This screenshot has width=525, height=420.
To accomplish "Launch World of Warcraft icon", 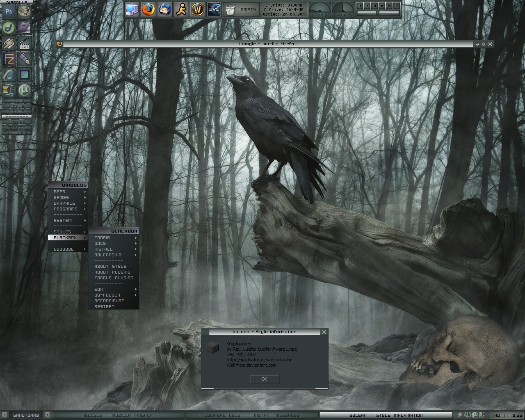I will [197, 9].
